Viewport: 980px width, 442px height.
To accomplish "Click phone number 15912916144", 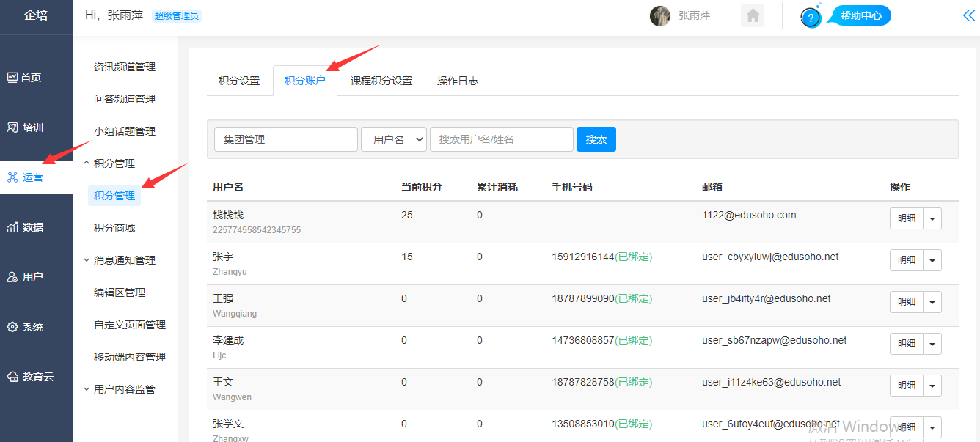I will click(x=583, y=257).
